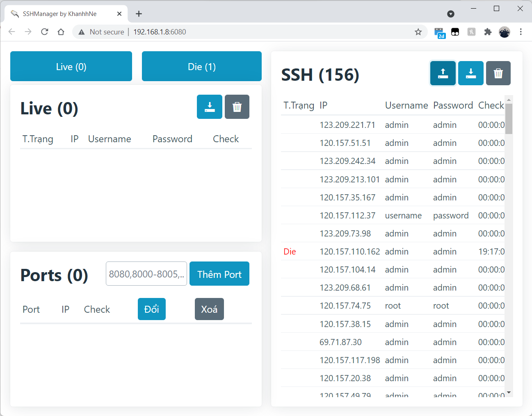Image resolution: width=532 pixels, height=416 pixels.
Task: Select IP 120.157.117.198 in SSH table
Action: click(x=350, y=360)
